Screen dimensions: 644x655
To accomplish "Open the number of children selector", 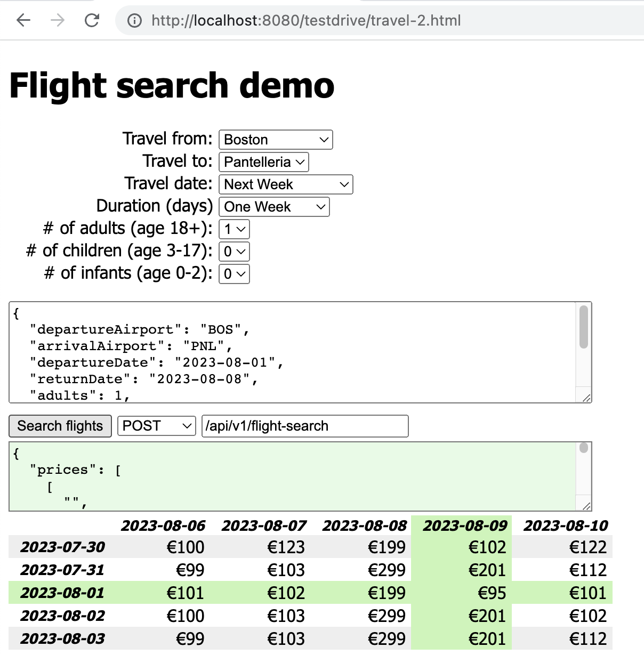I will click(234, 251).
